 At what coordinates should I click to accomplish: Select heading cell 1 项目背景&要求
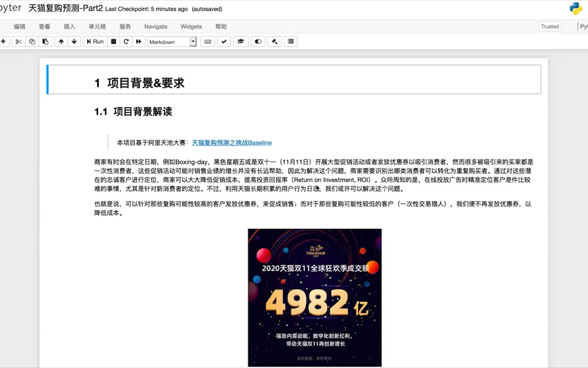(x=294, y=79)
